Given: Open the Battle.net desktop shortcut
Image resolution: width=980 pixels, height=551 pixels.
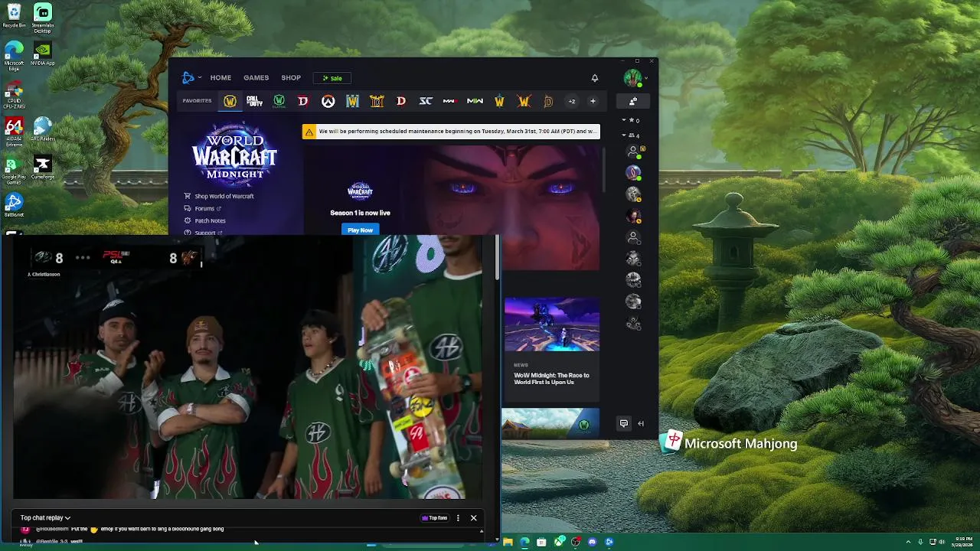Looking at the screenshot, I should tap(14, 205).
